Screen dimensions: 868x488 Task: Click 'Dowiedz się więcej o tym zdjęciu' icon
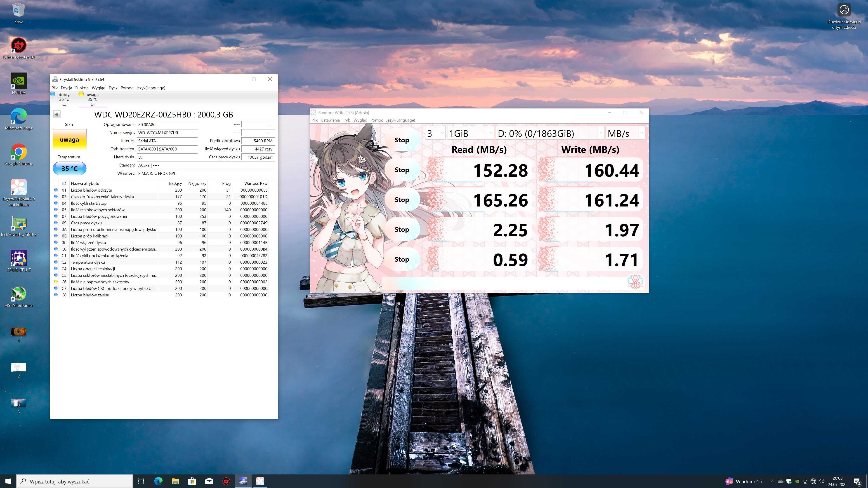click(844, 16)
